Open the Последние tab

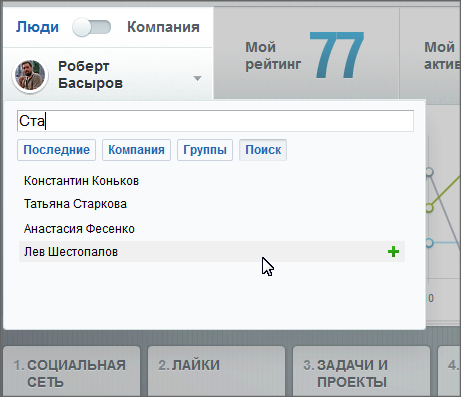point(56,150)
